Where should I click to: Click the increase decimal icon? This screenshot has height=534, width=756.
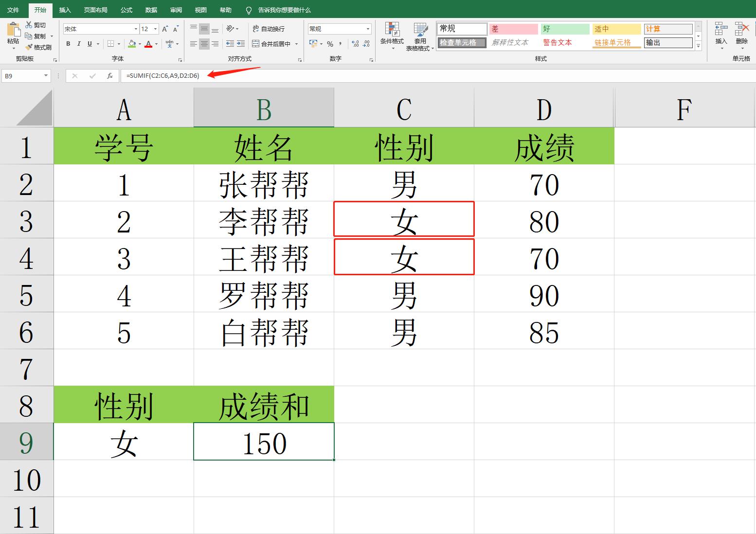pyautogui.click(x=355, y=44)
